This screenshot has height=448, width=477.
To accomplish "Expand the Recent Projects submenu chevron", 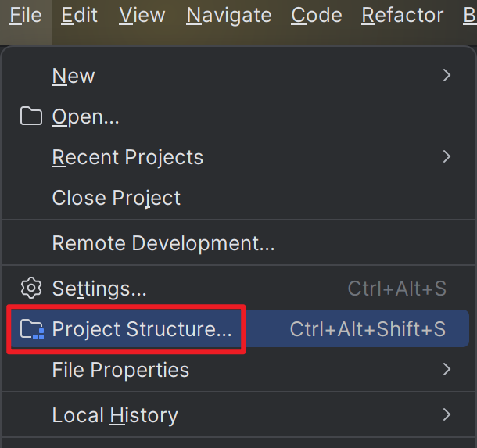I will [x=447, y=156].
